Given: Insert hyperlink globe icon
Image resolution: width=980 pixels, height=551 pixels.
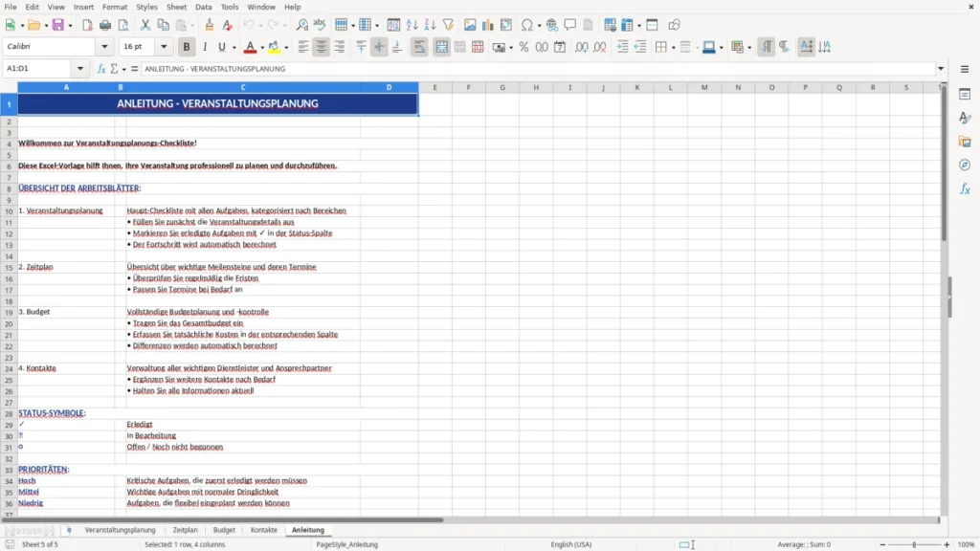Looking at the screenshot, I should 552,25.
